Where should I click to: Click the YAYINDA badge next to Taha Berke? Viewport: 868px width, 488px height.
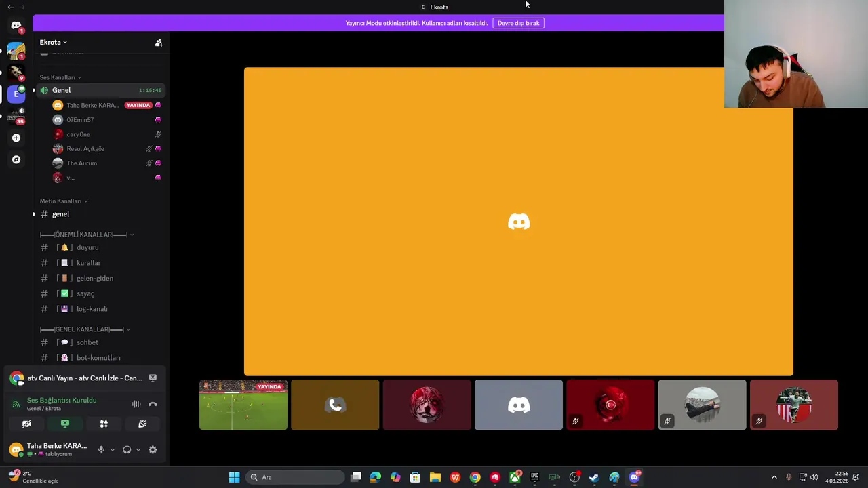coord(138,105)
